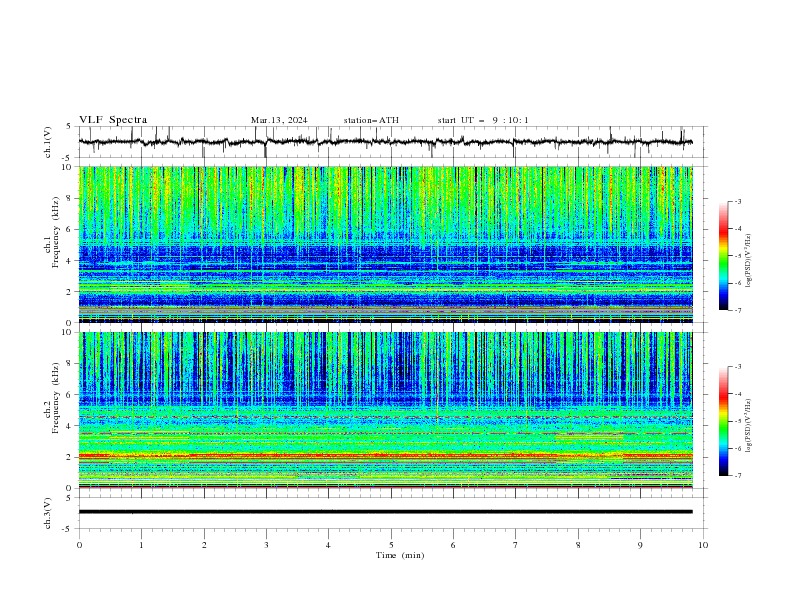
Task: Click the "-3" label on ch.1 color bar
Action: (x=737, y=201)
